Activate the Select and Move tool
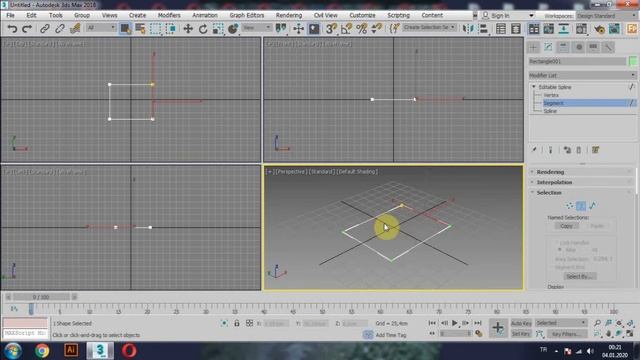This screenshot has width=640, height=360. 188,29
